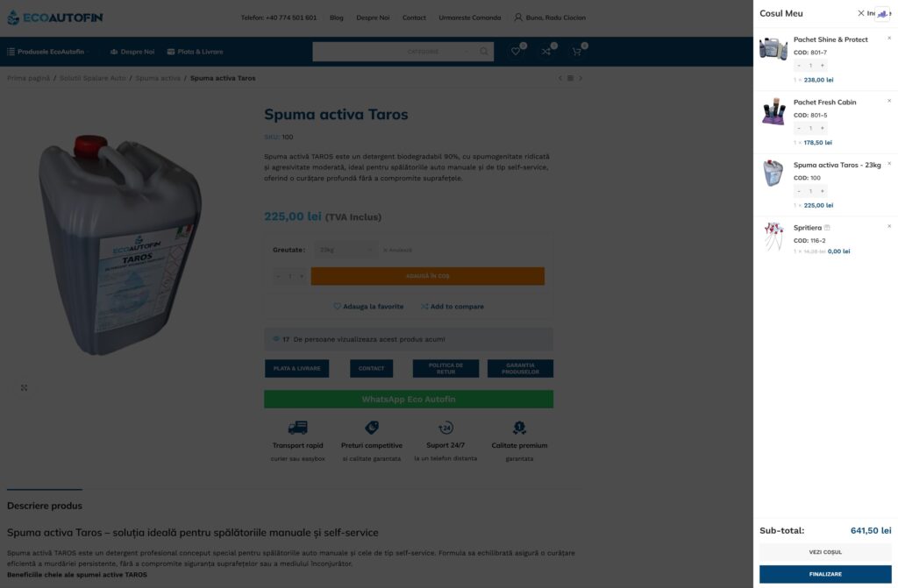Enlarge product image with expand icon
This screenshot has width=898, height=588.
click(x=24, y=387)
